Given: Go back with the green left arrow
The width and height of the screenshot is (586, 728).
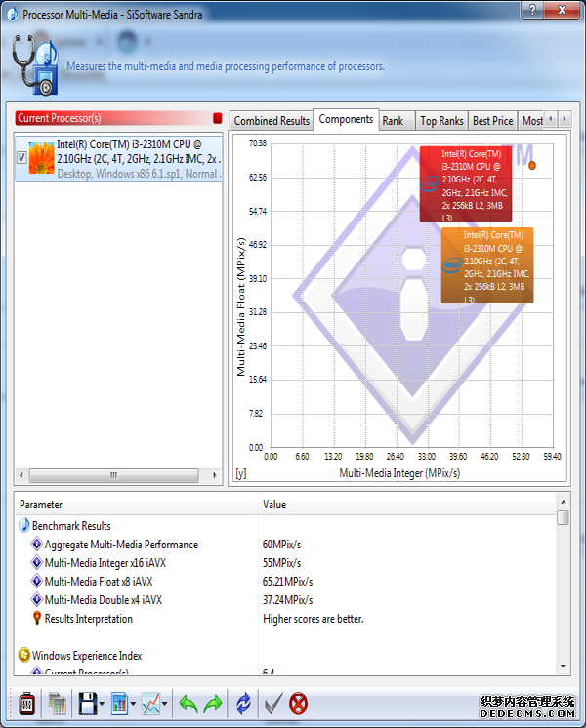Looking at the screenshot, I should click(188, 704).
